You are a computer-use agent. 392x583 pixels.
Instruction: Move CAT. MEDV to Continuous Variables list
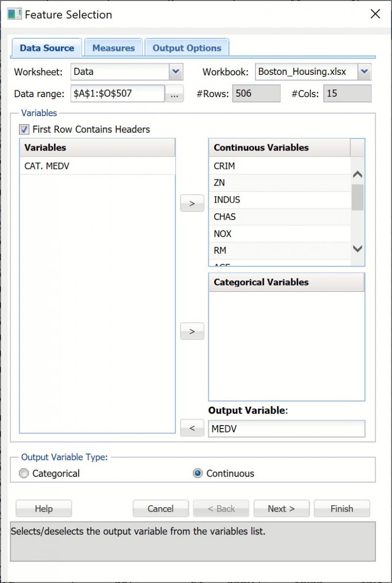[x=191, y=203]
